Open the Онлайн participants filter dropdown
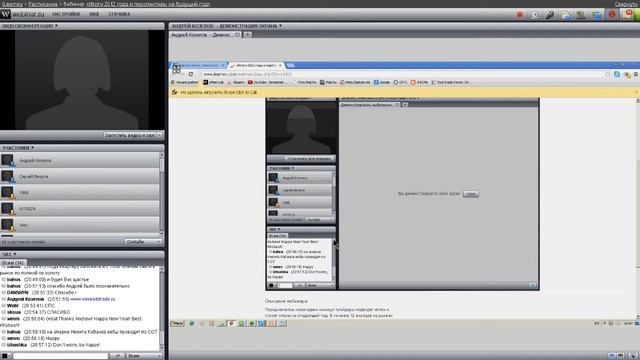Viewport: 640px width, 360px height. point(143,242)
